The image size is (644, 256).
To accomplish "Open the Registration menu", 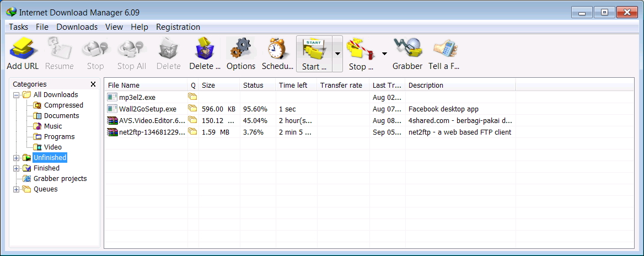I will pyautogui.click(x=178, y=26).
